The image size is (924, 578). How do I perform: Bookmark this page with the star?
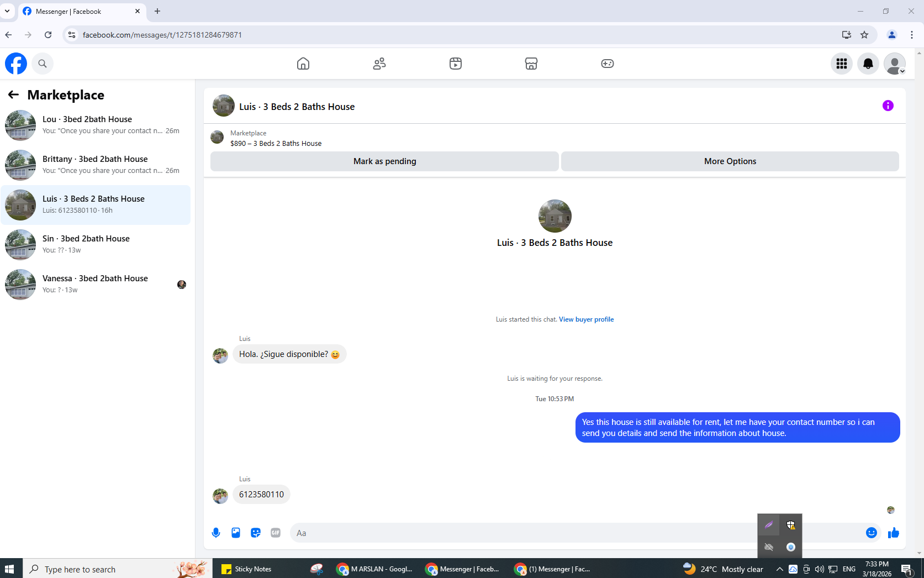pyautogui.click(x=864, y=35)
